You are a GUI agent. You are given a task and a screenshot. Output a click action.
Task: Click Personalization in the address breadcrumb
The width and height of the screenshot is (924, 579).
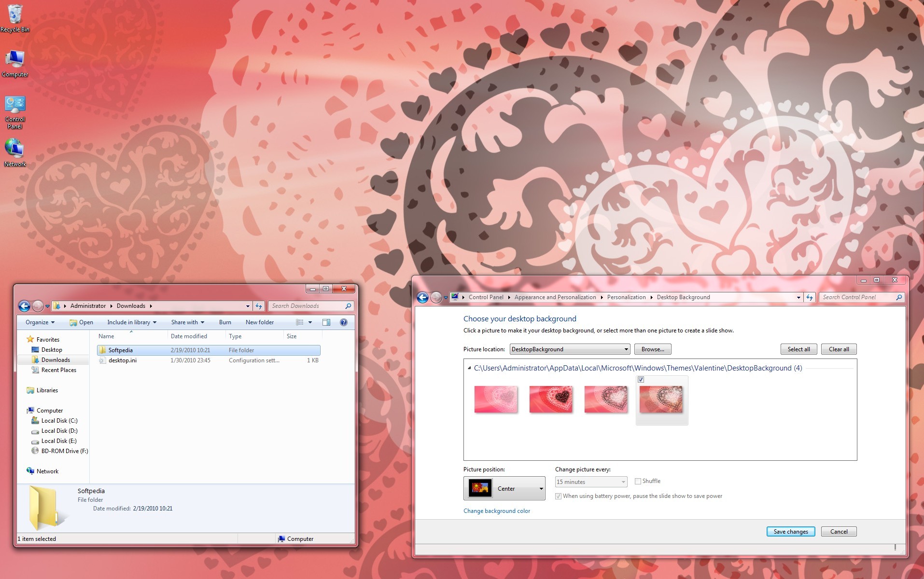(x=626, y=297)
